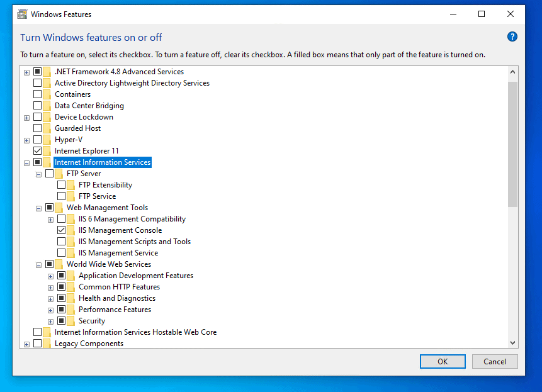Image resolution: width=542 pixels, height=392 pixels.
Task: Click the folder icon beside Containers
Action: pyautogui.click(x=47, y=94)
